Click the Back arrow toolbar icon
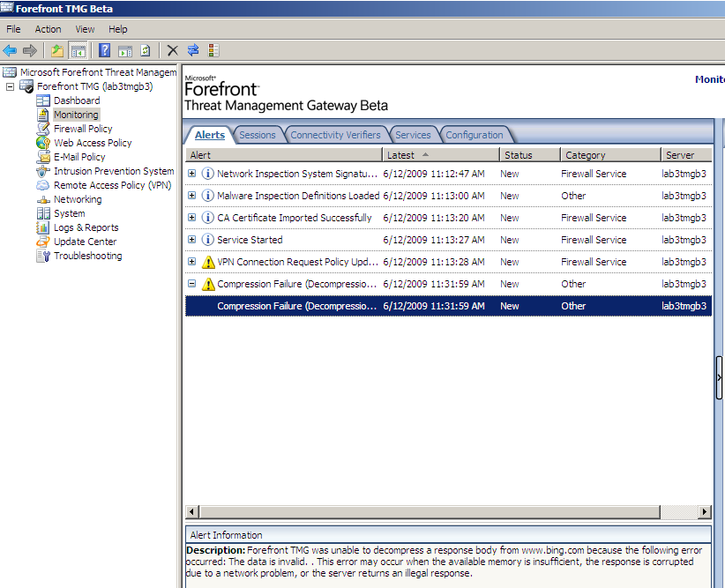The image size is (725, 588). point(10,50)
